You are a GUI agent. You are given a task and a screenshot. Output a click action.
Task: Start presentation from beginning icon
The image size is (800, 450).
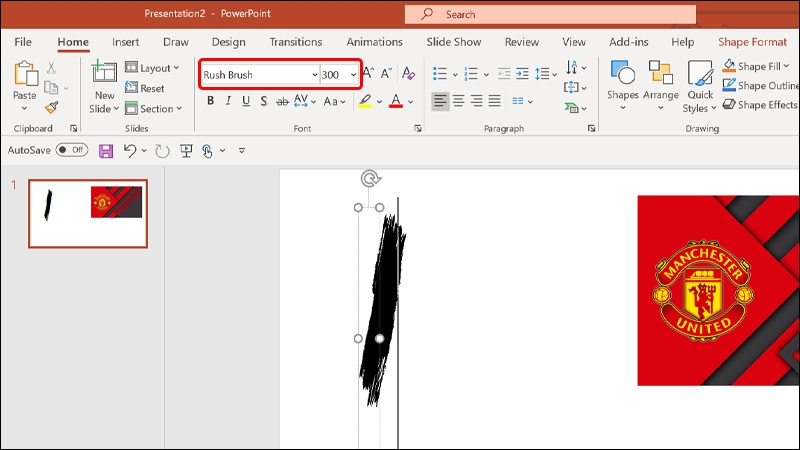(x=186, y=151)
